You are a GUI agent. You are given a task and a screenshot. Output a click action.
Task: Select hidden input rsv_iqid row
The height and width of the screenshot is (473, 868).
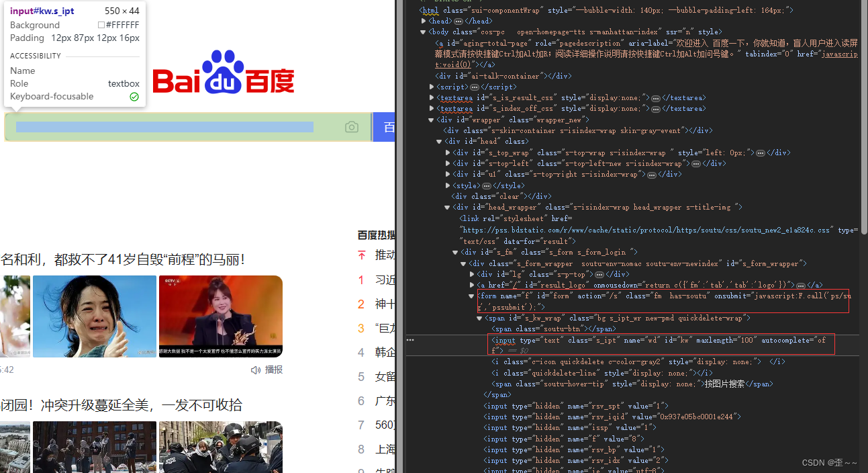click(x=612, y=417)
